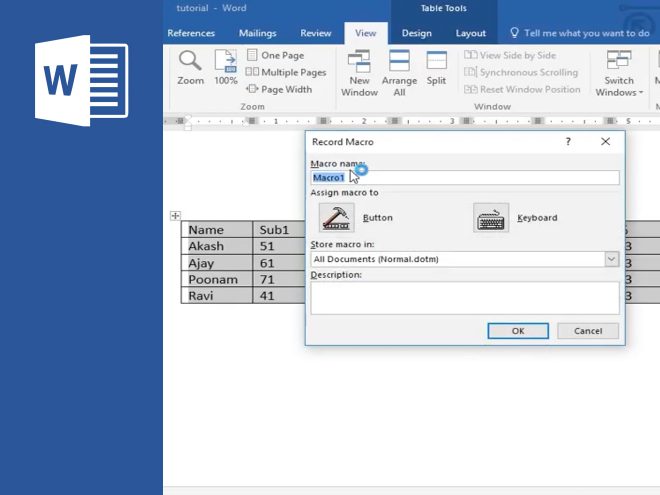Click the 100% zoom icon
This screenshot has height=495, width=660.
[x=226, y=62]
